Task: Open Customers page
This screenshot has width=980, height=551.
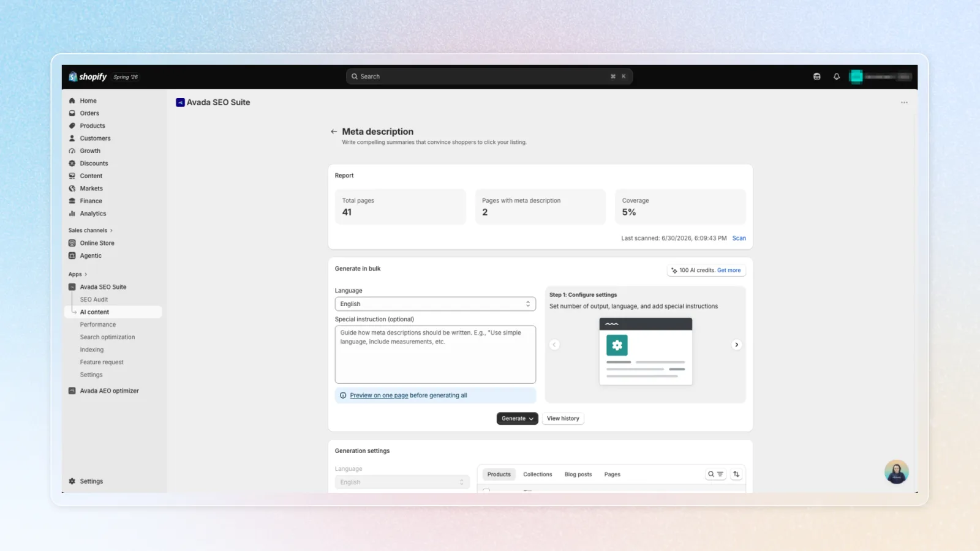Action: [95, 138]
